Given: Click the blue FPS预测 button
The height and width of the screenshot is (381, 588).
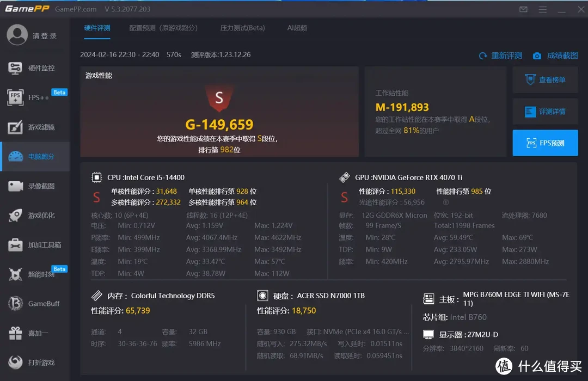Looking at the screenshot, I should [x=545, y=143].
